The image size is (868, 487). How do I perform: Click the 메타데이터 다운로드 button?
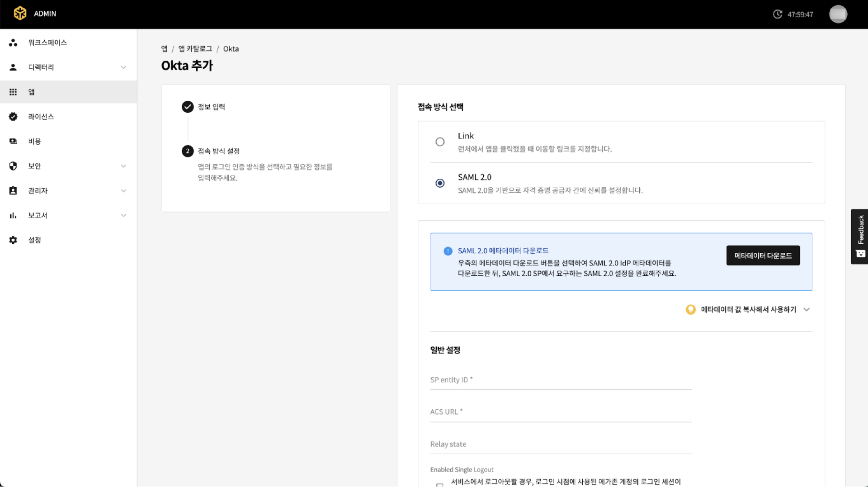[763, 255]
